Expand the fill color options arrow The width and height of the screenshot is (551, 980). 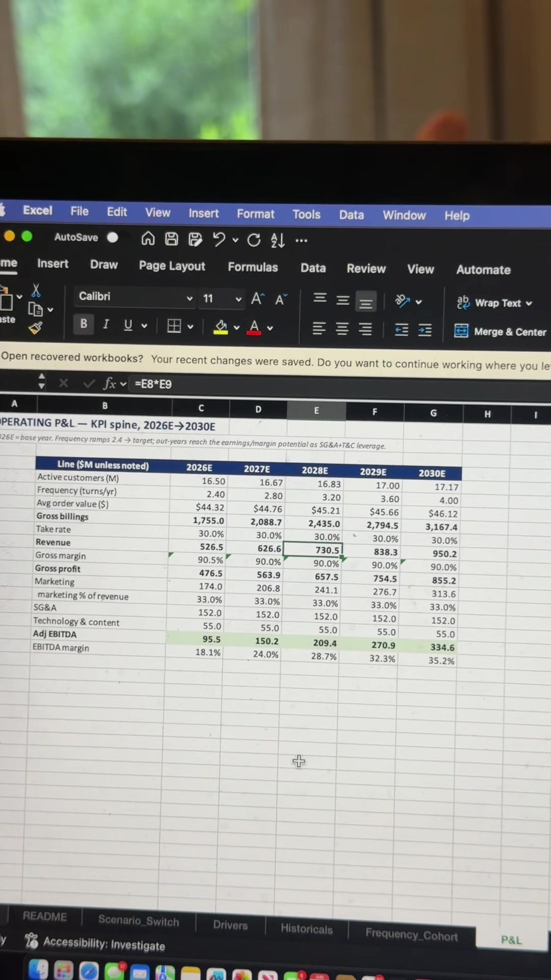coord(236,328)
